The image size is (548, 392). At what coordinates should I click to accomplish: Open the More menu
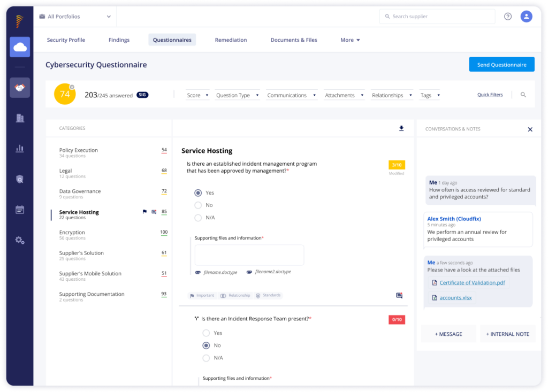point(349,40)
